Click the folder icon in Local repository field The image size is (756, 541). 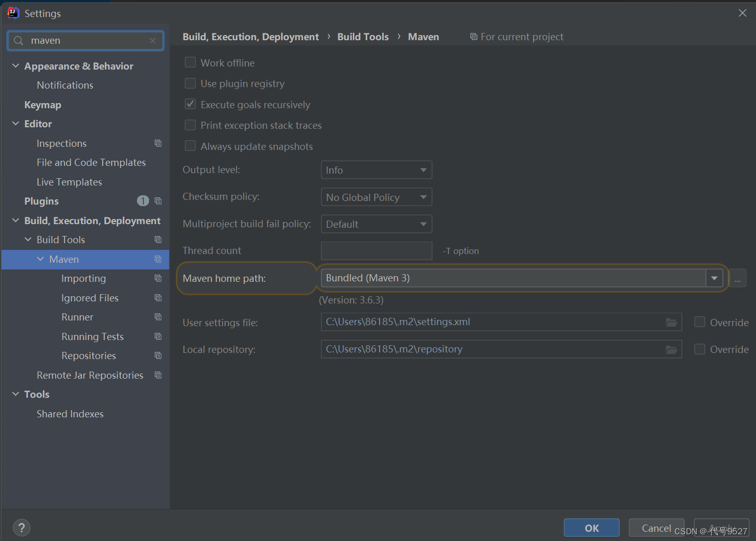[671, 349]
